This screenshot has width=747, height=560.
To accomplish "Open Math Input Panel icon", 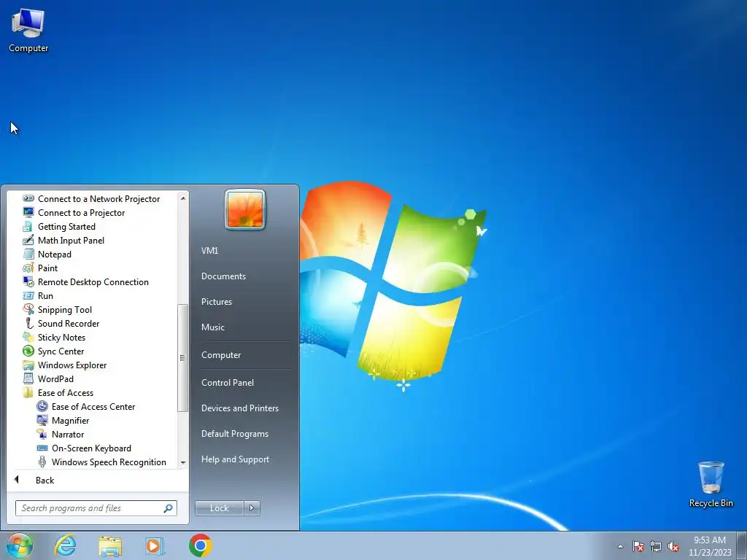I will point(28,240).
